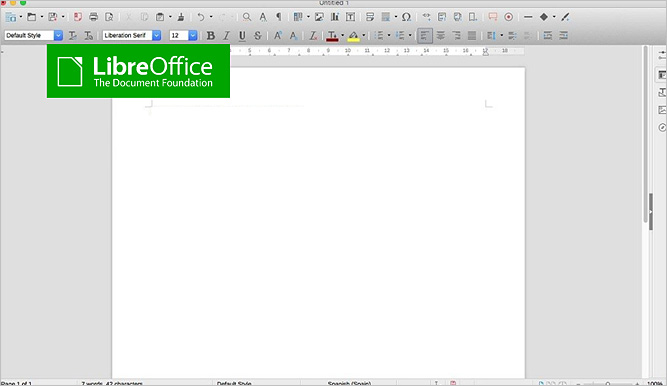Open the Paste options dropdown arrow
667x386 pixels.
(170, 17)
